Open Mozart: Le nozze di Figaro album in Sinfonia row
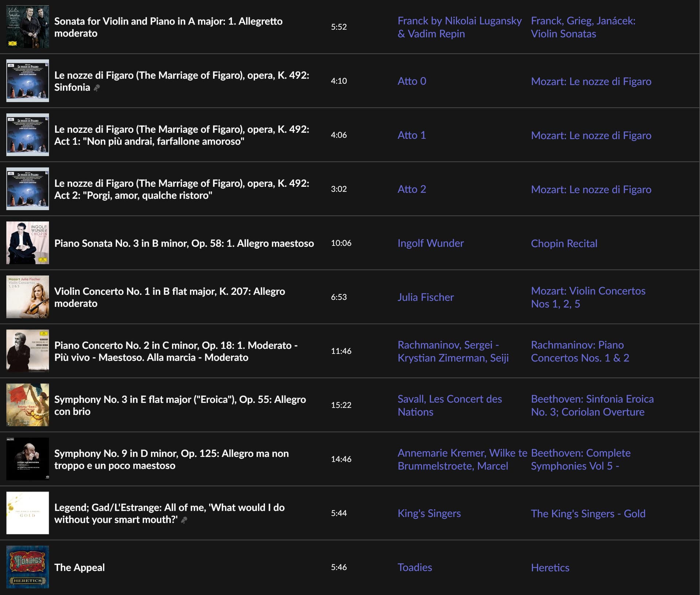The height and width of the screenshot is (595, 700). click(x=591, y=81)
